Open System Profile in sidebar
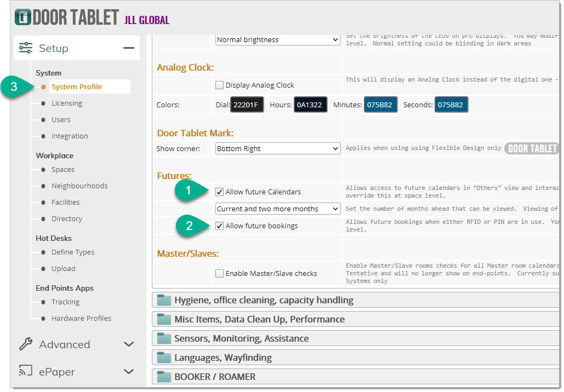The width and height of the screenshot is (564, 392). coord(77,87)
